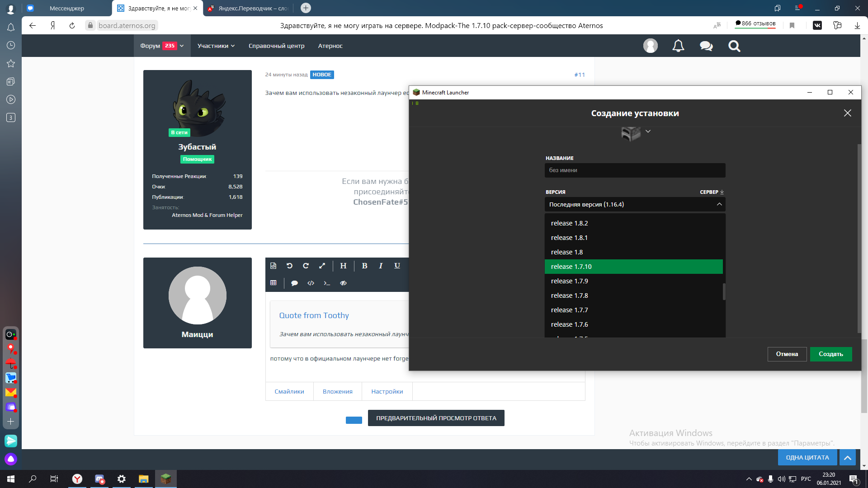Open page translation icon in address bar
Screen dimensions: 868x488
click(x=717, y=25)
